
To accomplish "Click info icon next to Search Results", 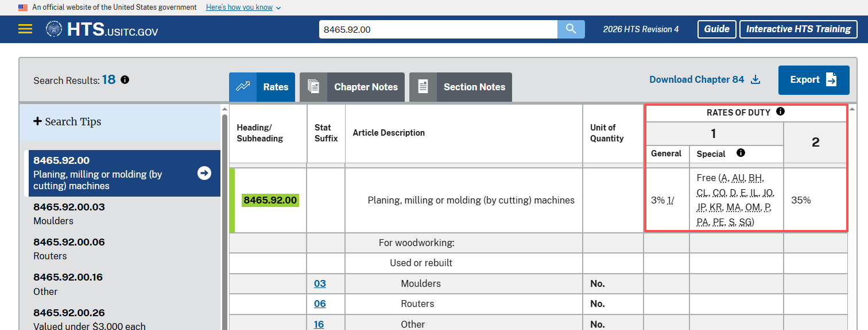I will 125,80.
